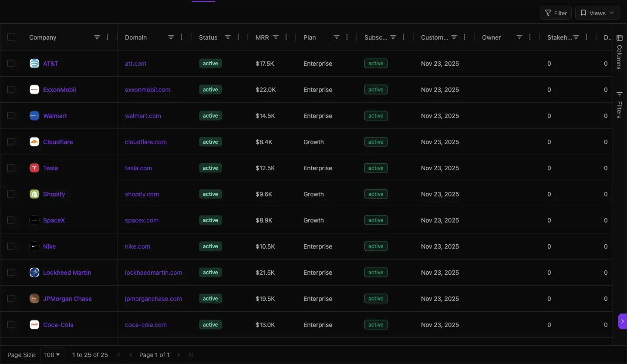Screen dimensions: 627x364
Task: Open the Owner column filter icon
Action: tap(519, 37)
